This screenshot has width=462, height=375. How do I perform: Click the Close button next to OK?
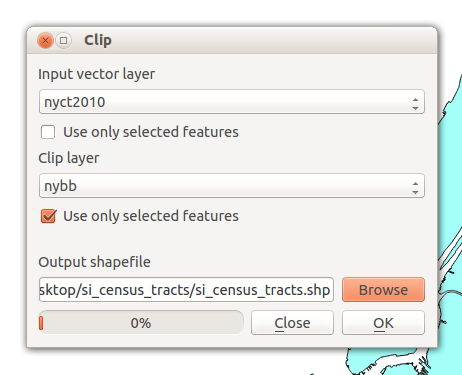292,323
